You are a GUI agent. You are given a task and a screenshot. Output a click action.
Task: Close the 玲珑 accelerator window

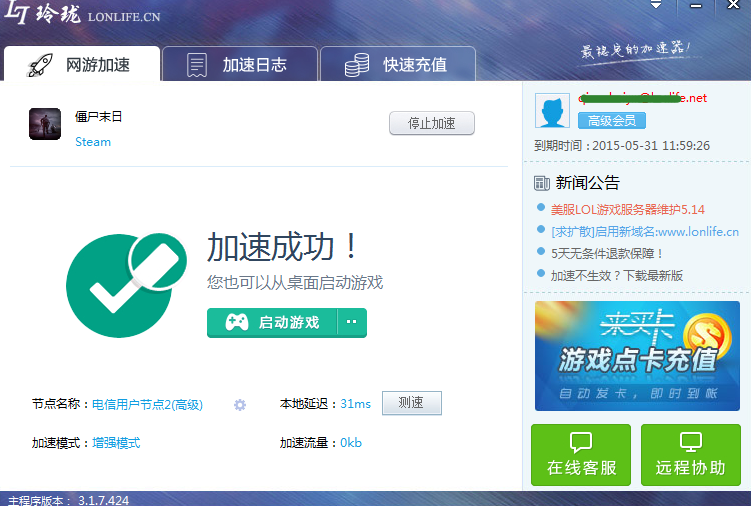[733, 5]
